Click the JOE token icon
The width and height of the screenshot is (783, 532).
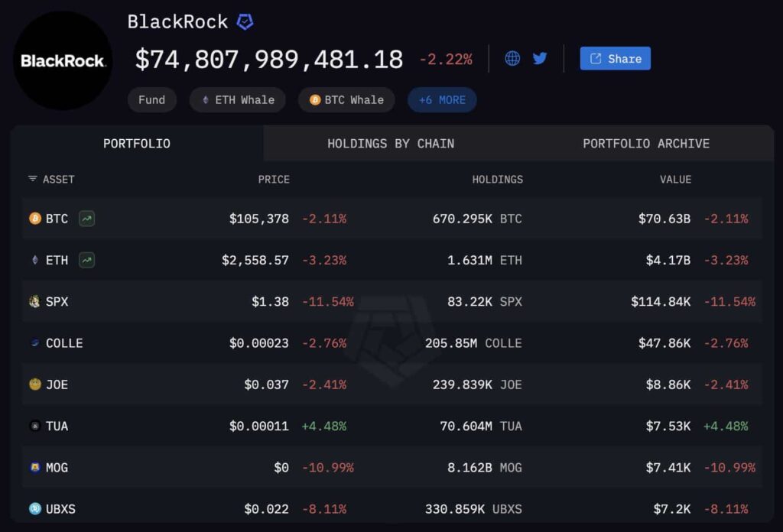[35, 384]
